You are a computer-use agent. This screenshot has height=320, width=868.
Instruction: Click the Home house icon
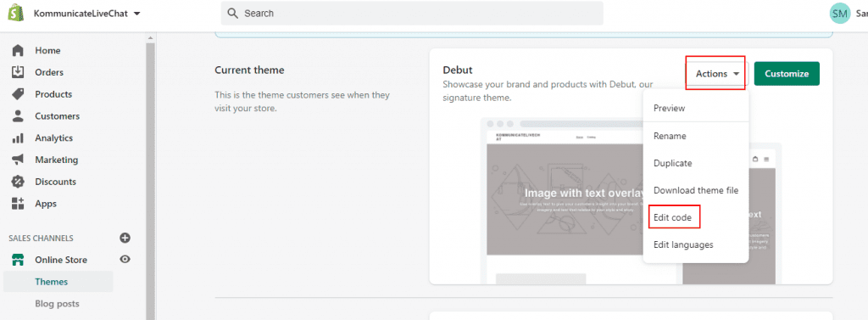click(x=18, y=50)
